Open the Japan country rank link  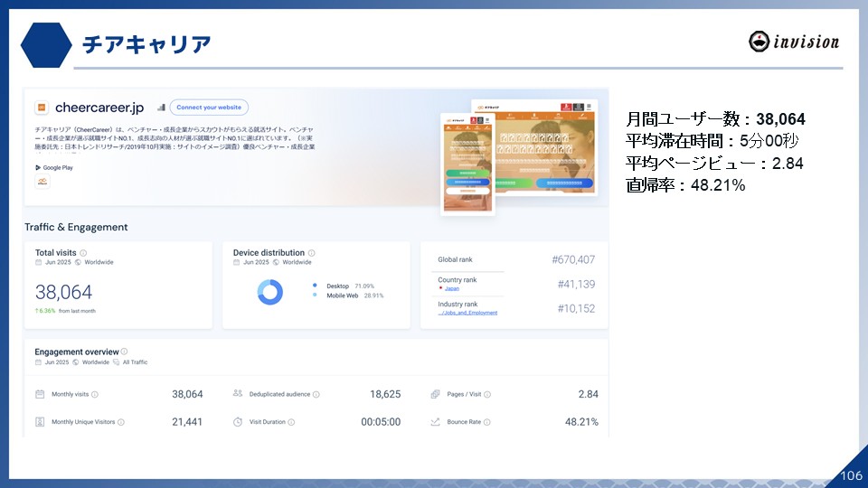[x=452, y=288]
